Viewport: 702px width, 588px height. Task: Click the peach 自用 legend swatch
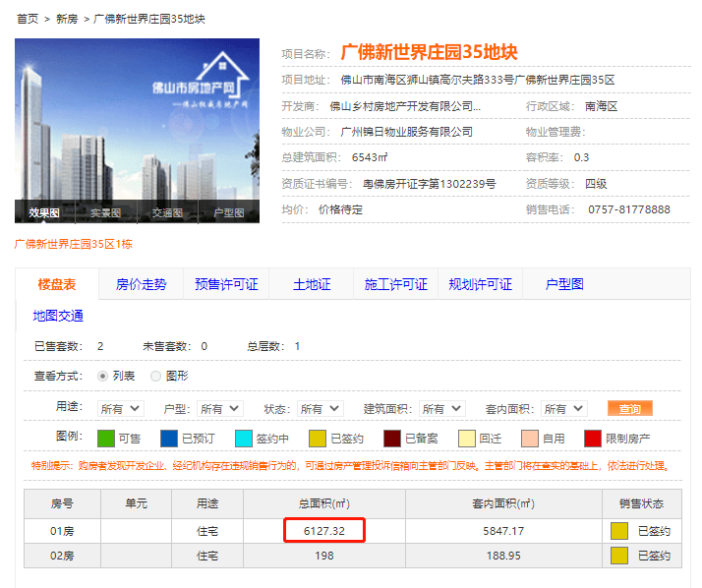[530, 439]
